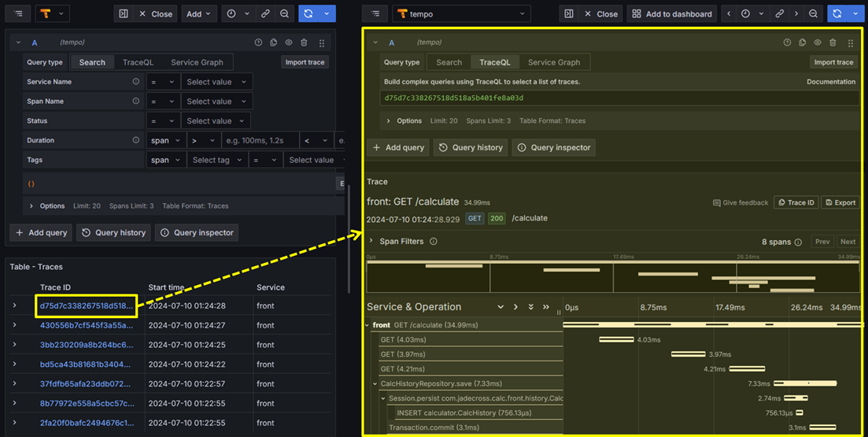The height and width of the screenshot is (437, 868).
Task: Duplicate query A in the left pane
Action: (274, 43)
